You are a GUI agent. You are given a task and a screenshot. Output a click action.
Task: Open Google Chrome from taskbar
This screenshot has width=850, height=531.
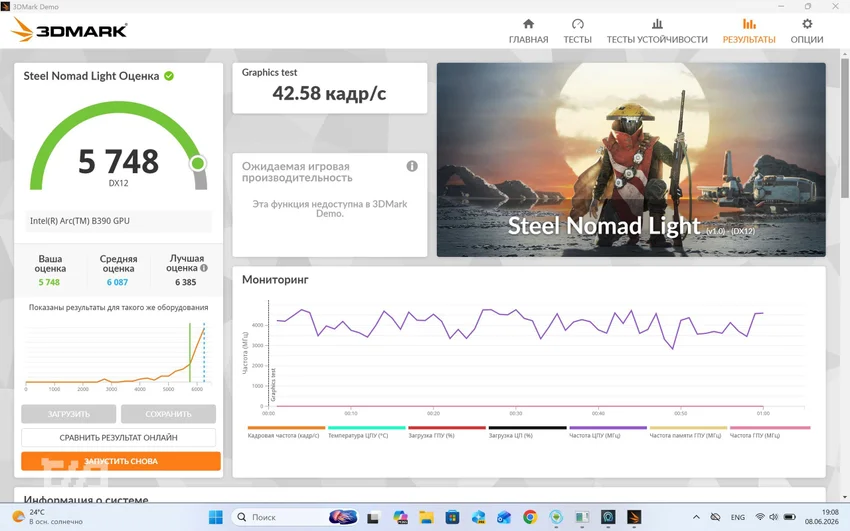(530, 517)
